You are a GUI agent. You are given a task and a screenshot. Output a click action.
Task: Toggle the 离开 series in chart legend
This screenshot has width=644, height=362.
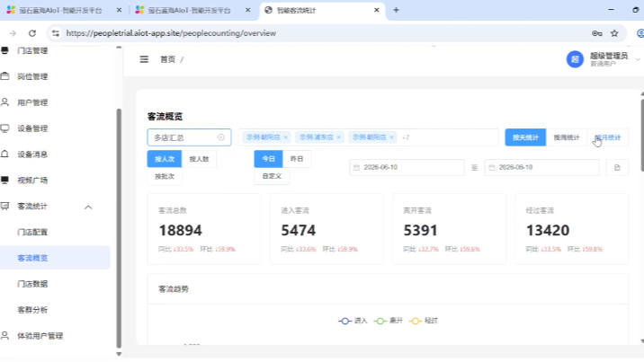click(389, 321)
